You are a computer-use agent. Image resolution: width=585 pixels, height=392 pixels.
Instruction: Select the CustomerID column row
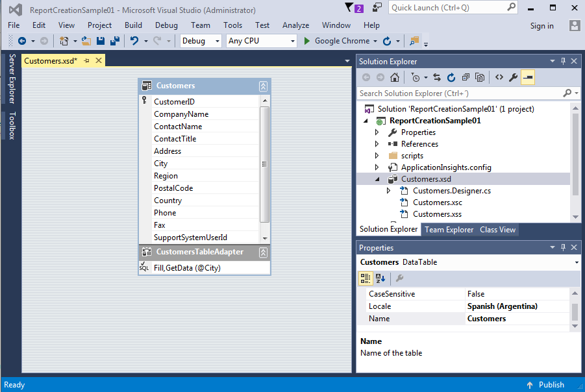point(205,101)
